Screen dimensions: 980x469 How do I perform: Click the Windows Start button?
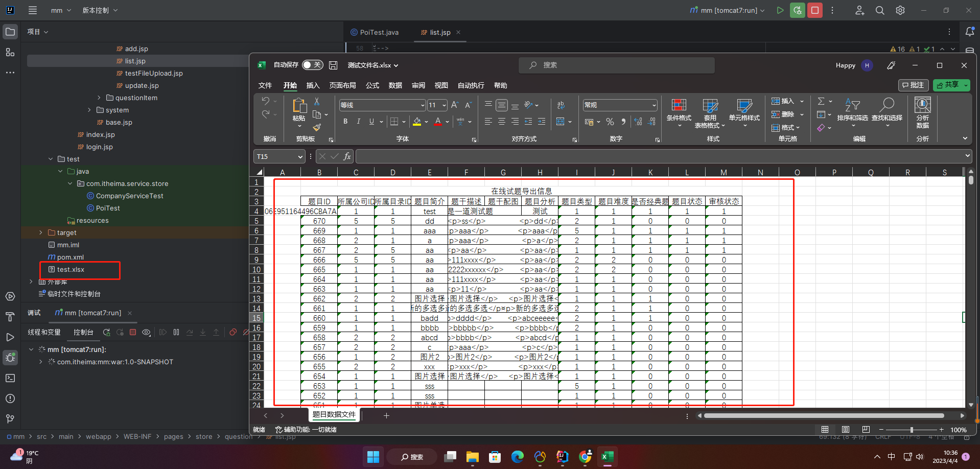coord(373,457)
